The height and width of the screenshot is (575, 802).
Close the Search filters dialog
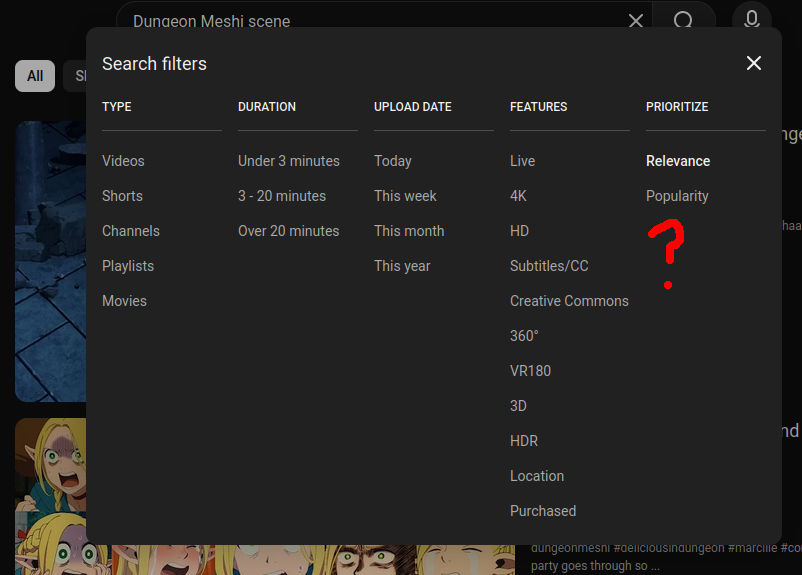coord(753,63)
